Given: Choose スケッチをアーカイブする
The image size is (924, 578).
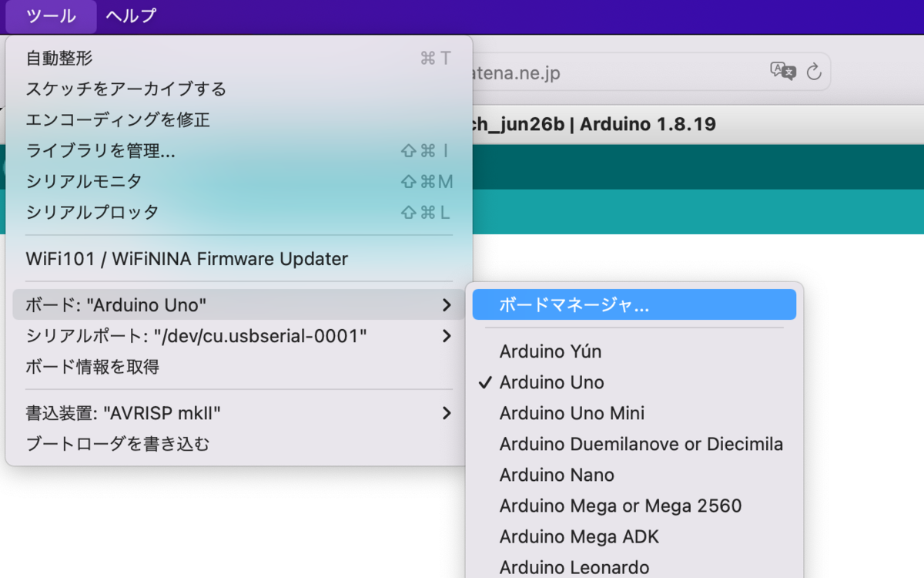Looking at the screenshot, I should tap(239, 89).
